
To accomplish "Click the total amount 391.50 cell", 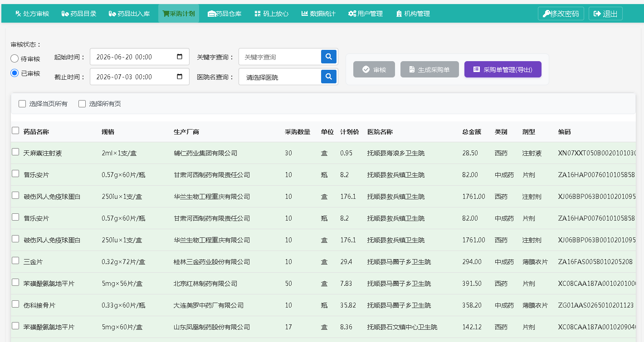I will [472, 284].
